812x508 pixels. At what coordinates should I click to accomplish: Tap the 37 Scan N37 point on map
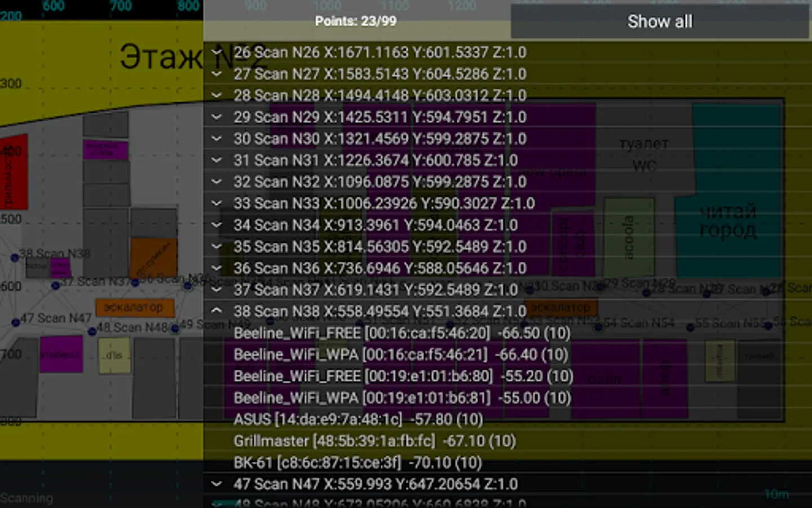click(55, 286)
